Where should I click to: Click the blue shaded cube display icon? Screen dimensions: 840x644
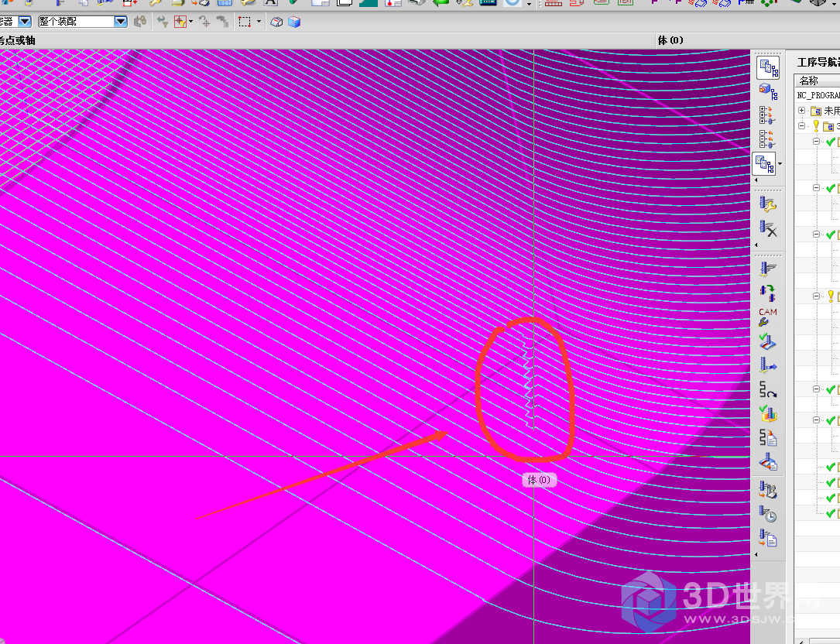(x=294, y=22)
